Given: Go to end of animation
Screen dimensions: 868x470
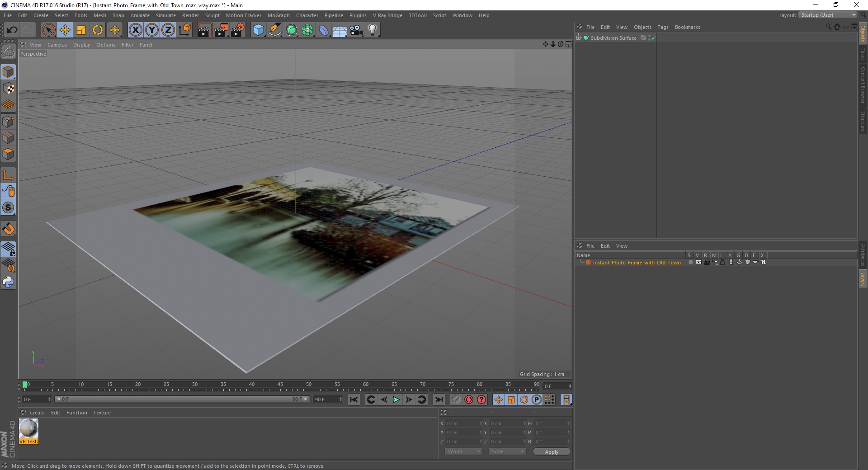Looking at the screenshot, I should pos(439,399).
